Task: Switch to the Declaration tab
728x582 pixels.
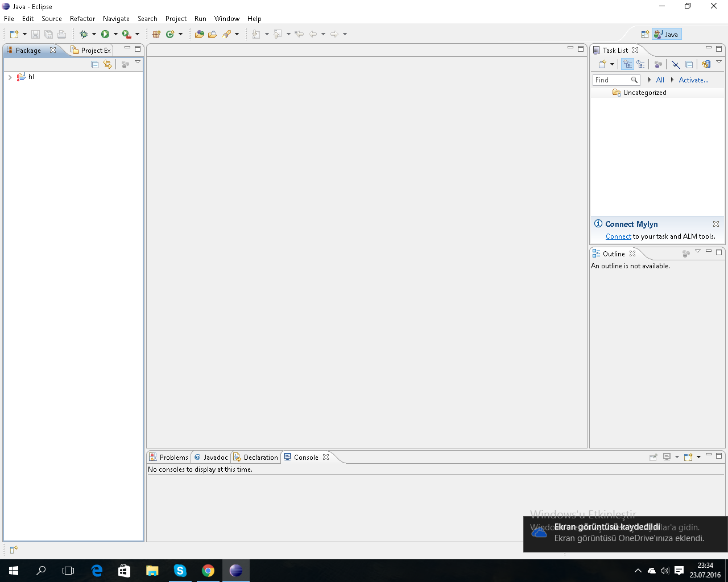Action: [256, 457]
